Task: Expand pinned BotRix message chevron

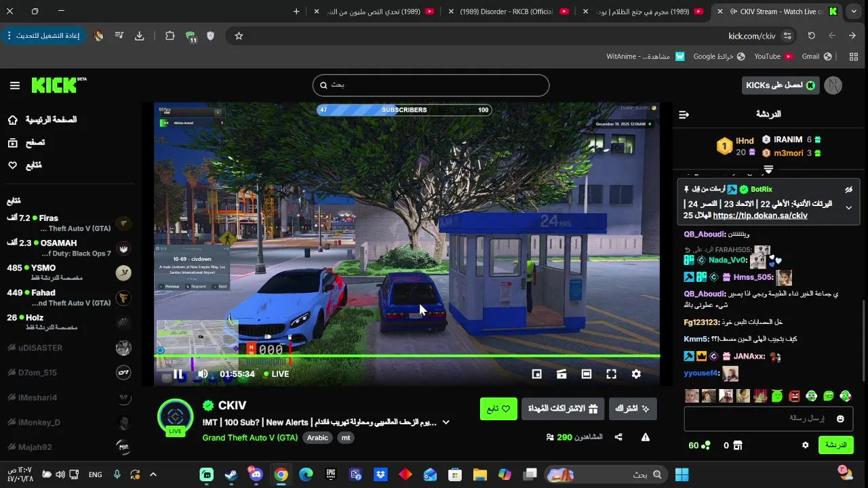Action: pos(848,208)
